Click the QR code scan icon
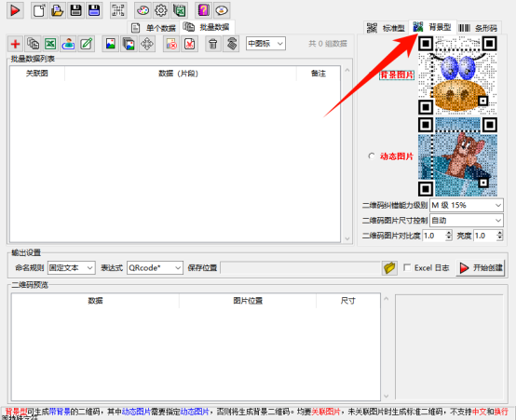 pyautogui.click(x=118, y=10)
